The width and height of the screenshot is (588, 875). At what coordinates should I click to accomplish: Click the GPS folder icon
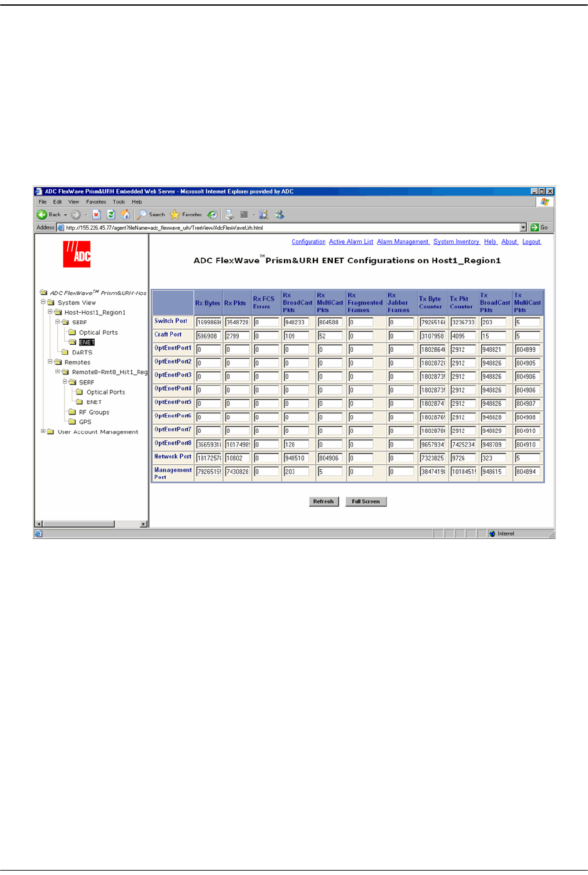72,422
